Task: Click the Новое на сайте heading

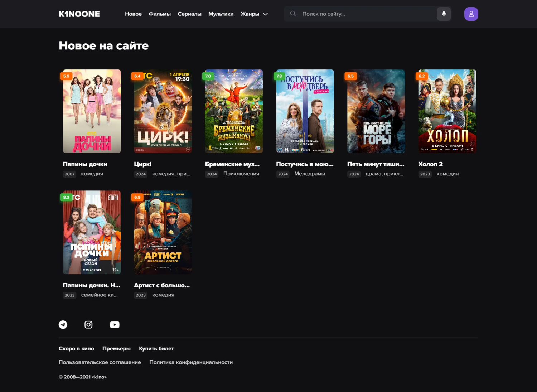Action: (x=103, y=45)
